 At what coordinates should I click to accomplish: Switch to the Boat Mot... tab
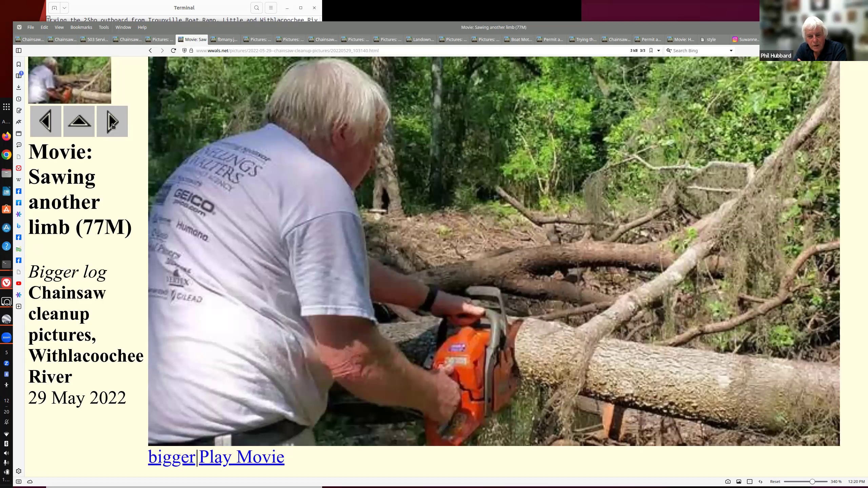coord(518,39)
